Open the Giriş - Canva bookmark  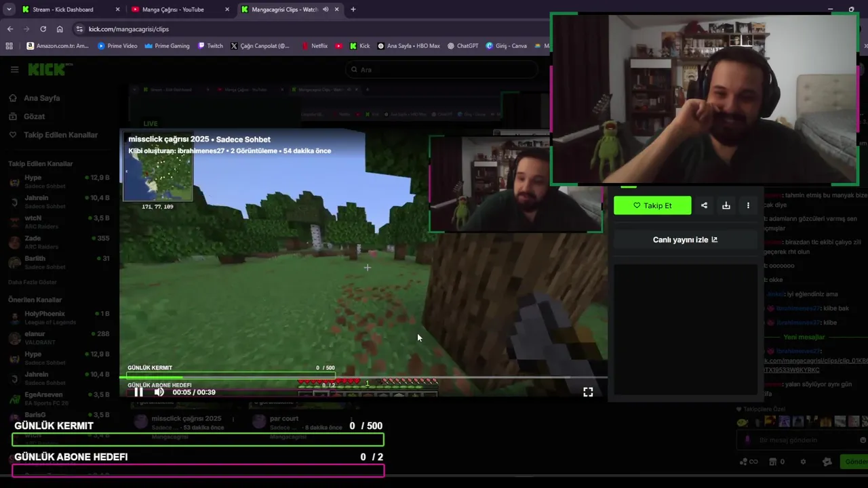[506, 46]
